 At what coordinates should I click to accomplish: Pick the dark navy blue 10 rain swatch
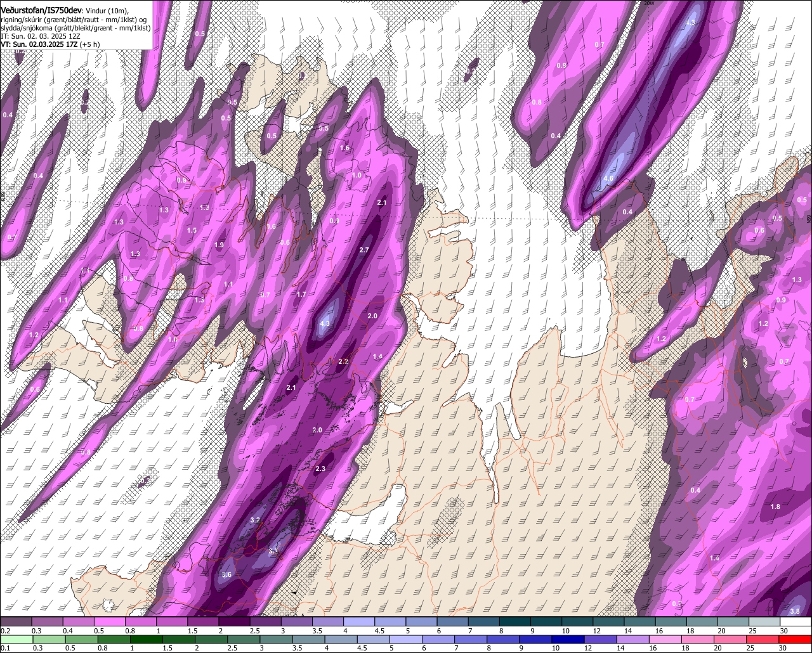point(566,639)
